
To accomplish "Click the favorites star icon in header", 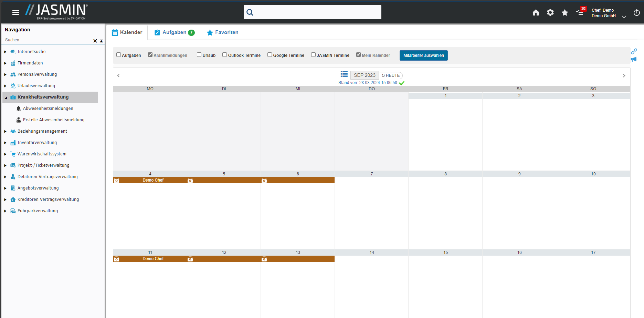I will (x=565, y=13).
